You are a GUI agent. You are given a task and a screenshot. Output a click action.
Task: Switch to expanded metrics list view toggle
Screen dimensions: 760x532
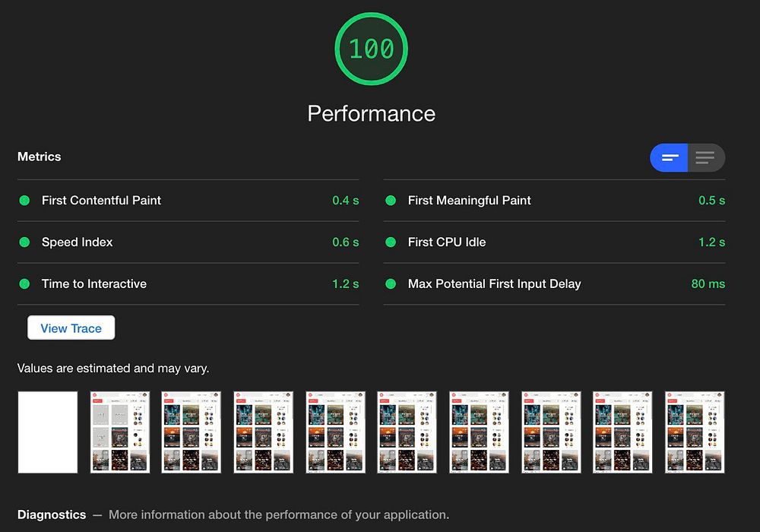[706, 157]
